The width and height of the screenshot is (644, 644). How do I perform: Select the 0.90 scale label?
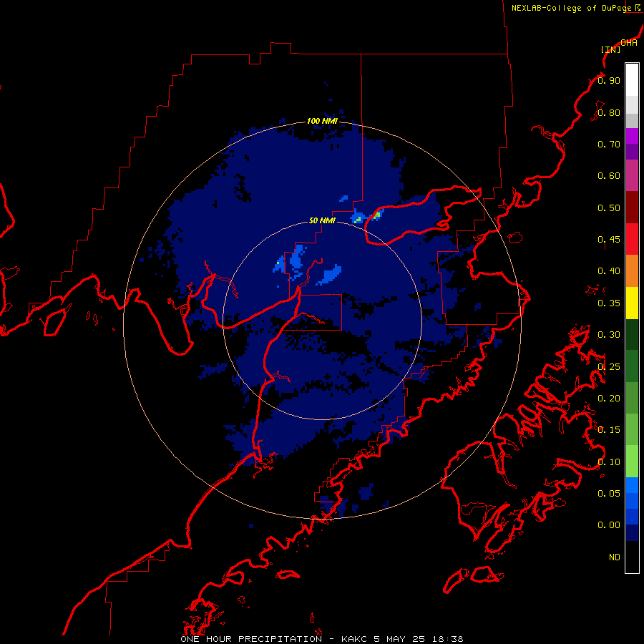[x=609, y=80]
